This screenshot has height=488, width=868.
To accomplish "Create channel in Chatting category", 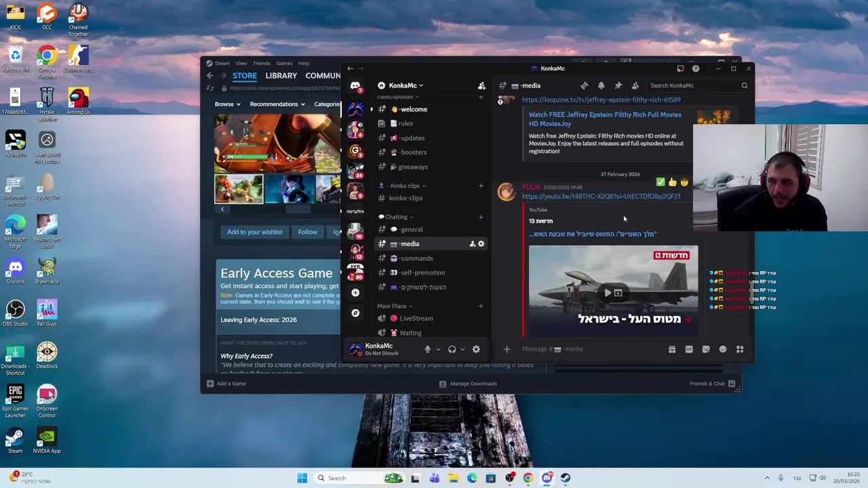I will coord(481,217).
